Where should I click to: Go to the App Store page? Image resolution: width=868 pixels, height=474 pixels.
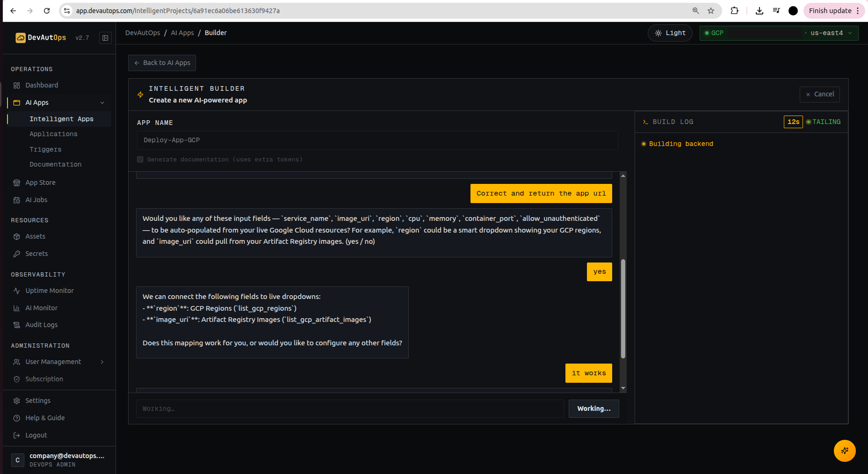(40, 182)
